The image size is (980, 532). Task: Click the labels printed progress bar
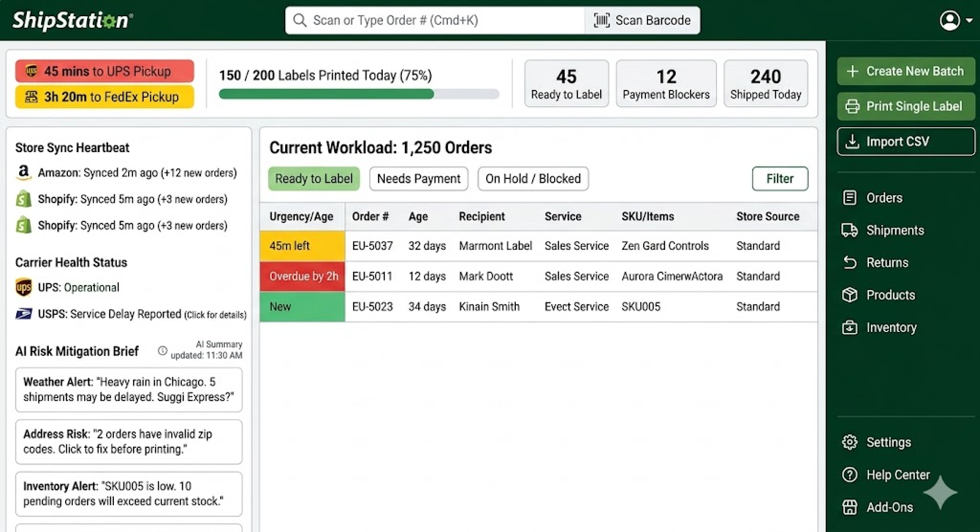(358, 94)
